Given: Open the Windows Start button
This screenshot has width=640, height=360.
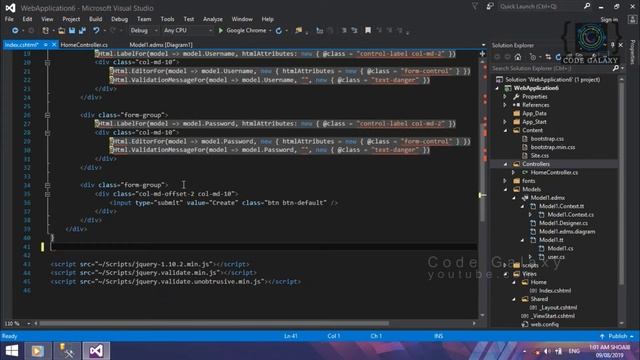Looking at the screenshot, I should 11,351.
